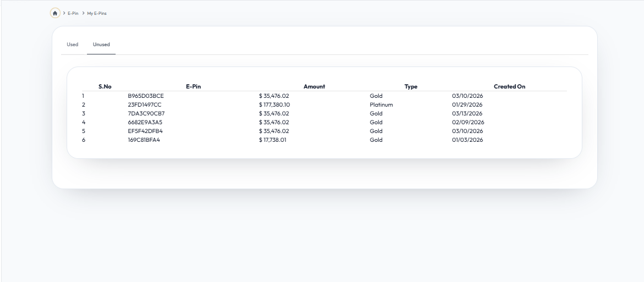
Task: Click the created date for B965D03BCE
Action: 467,96
